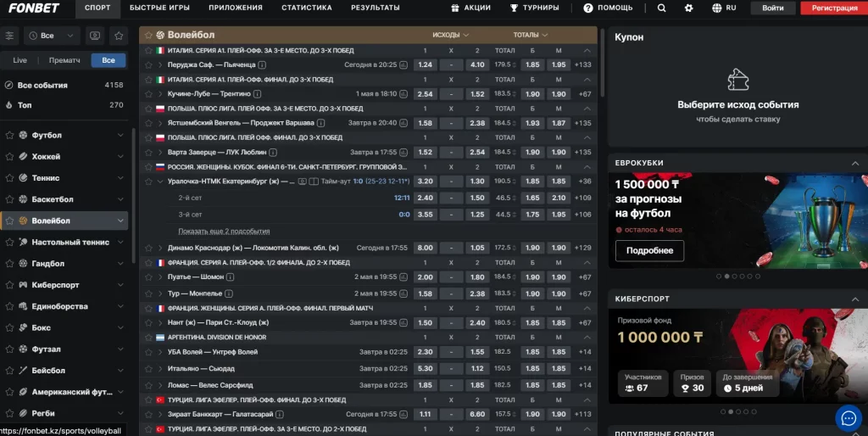Collapse the Киберспорт panel
Image resolution: width=868 pixels, height=436 pixels.
pos(854,299)
